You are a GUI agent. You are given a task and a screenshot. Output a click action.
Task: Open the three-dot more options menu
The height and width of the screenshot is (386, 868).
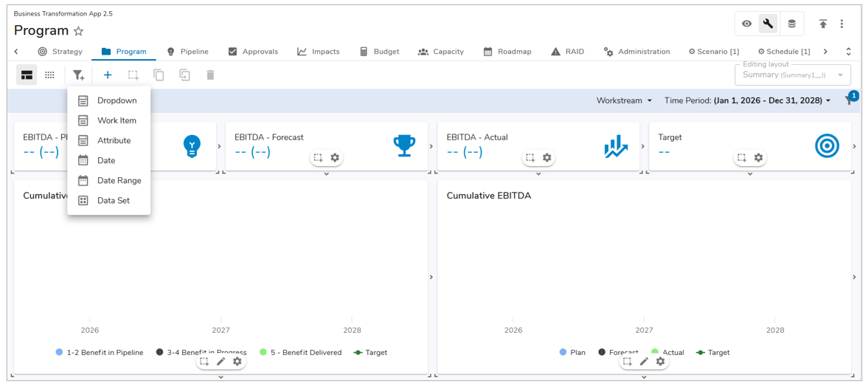point(842,24)
